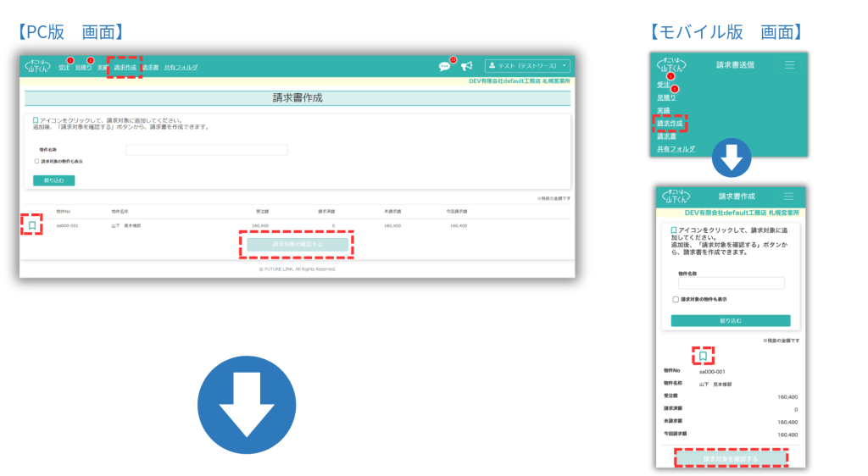Click the bookmark icon in PC table row

coord(31,225)
